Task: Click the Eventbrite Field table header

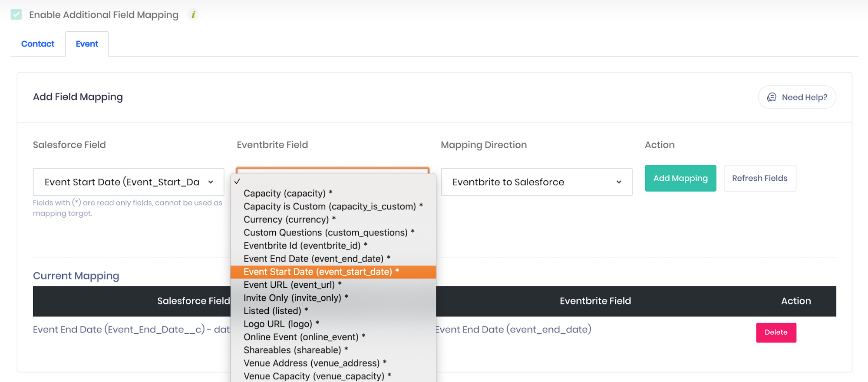Action: click(595, 301)
